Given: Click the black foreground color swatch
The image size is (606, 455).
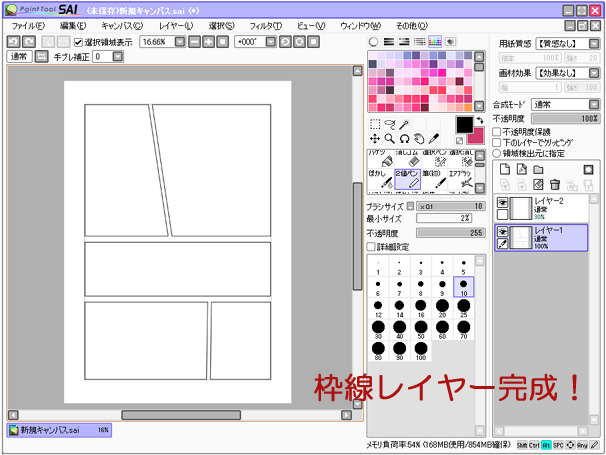Looking at the screenshot, I should point(464,125).
